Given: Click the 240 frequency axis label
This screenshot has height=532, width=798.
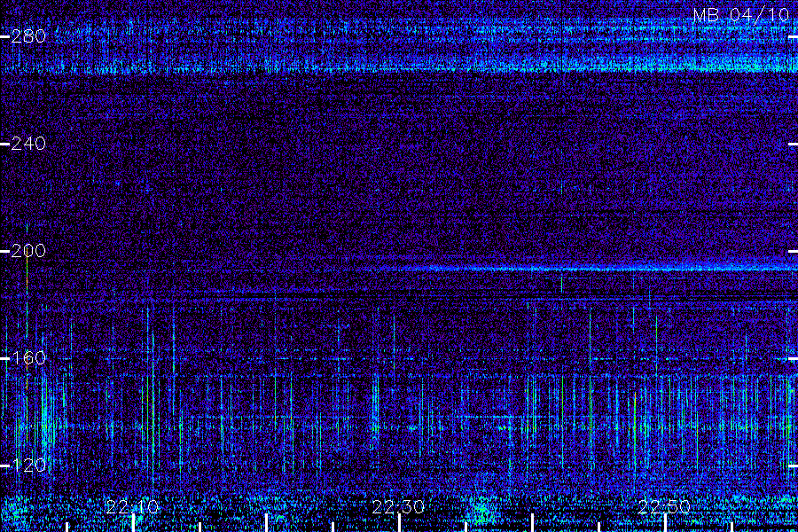Looking at the screenshot, I should click(28, 144).
